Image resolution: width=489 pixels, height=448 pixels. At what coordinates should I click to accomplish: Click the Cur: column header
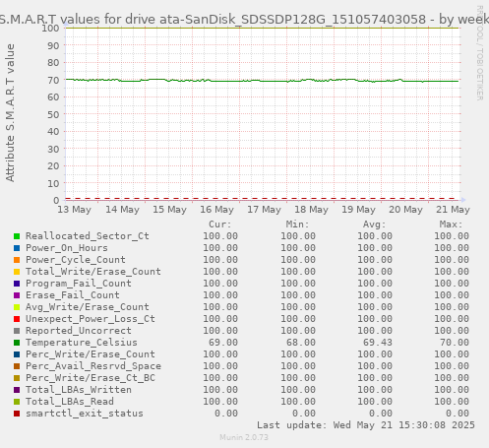(x=220, y=224)
